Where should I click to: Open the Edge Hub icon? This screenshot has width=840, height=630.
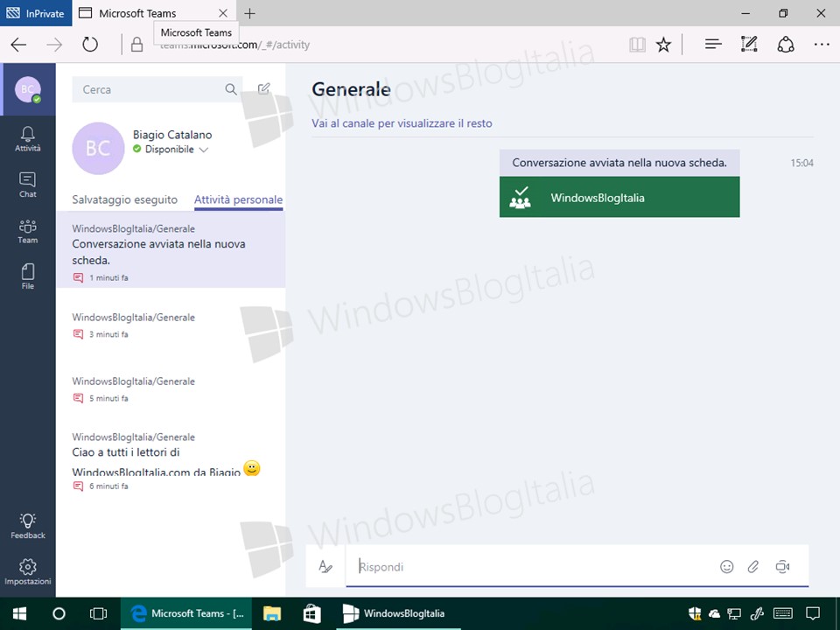click(713, 45)
